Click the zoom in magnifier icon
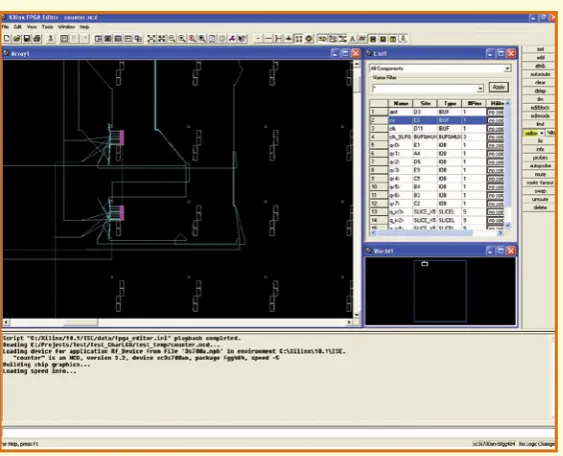The height and width of the screenshot is (456, 563). point(182,38)
